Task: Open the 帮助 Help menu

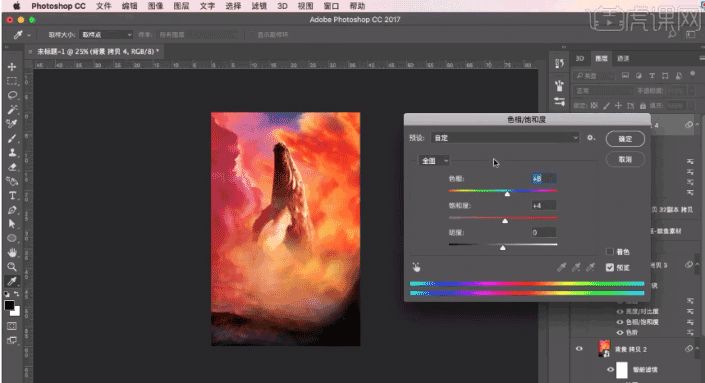Action: [x=357, y=6]
